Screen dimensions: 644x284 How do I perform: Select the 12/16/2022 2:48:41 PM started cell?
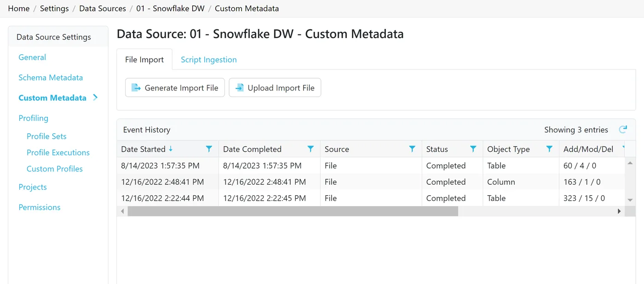168,182
